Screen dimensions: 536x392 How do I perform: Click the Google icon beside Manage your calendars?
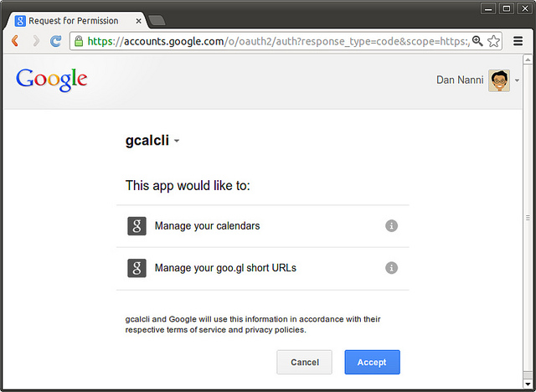click(x=137, y=226)
